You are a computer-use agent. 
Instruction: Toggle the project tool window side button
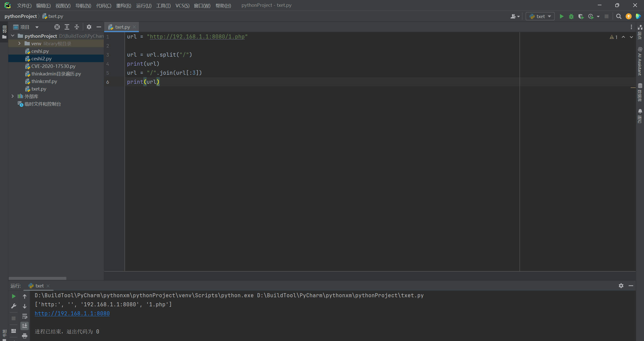pyautogui.click(x=4, y=32)
